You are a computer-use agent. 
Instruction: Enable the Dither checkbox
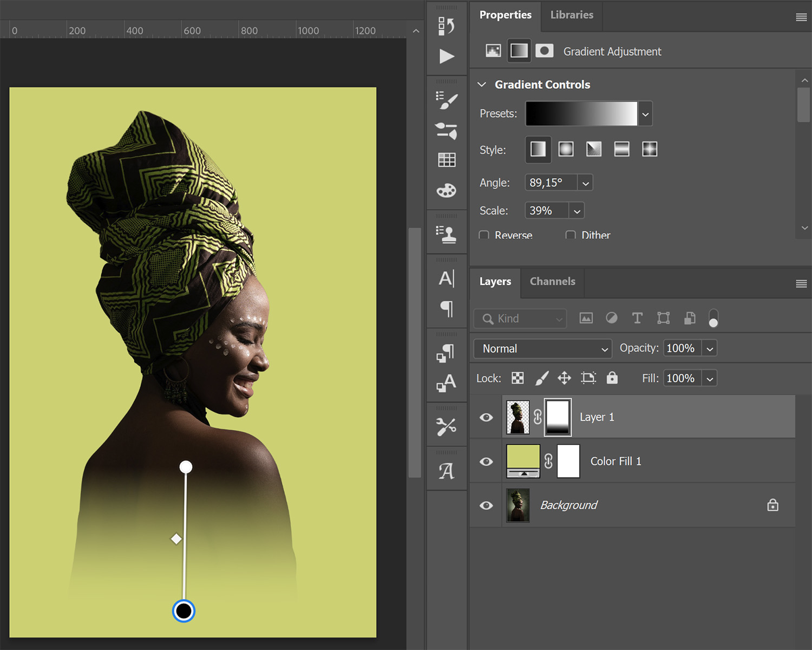(571, 235)
